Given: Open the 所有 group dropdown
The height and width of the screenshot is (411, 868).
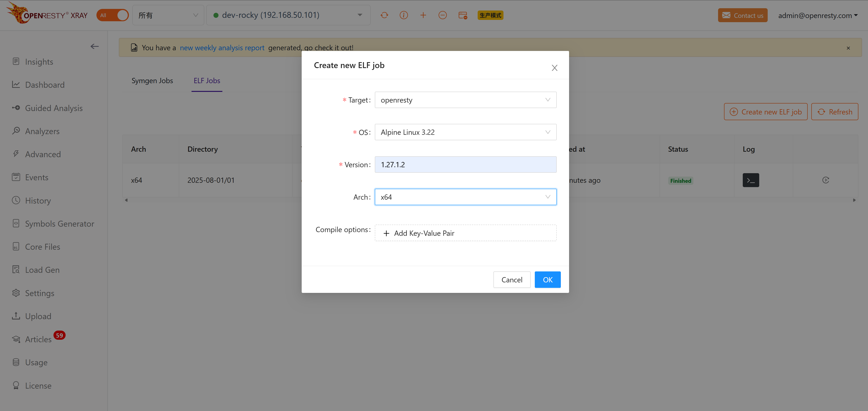Looking at the screenshot, I should coord(168,15).
